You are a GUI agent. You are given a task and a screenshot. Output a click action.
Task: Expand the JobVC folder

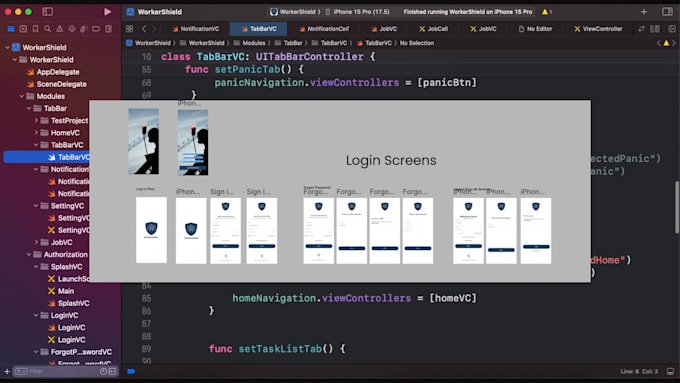[x=36, y=242]
